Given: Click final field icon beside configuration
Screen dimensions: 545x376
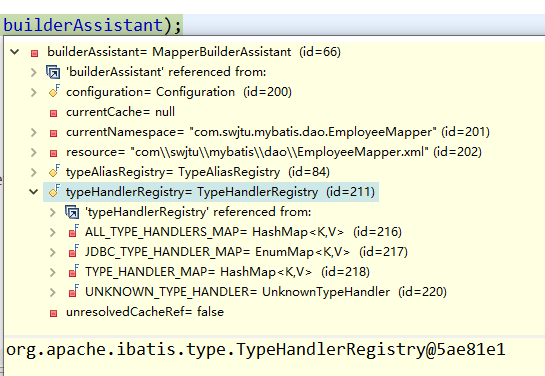Looking at the screenshot, I should pyautogui.click(x=54, y=91).
